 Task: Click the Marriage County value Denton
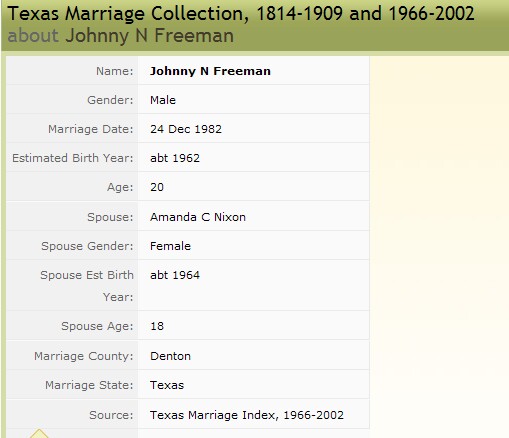pyautogui.click(x=170, y=356)
